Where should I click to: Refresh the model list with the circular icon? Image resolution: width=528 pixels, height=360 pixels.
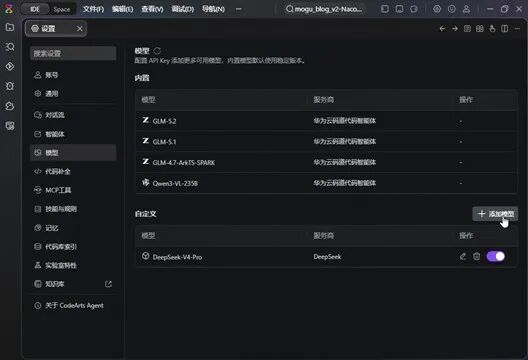(x=157, y=51)
